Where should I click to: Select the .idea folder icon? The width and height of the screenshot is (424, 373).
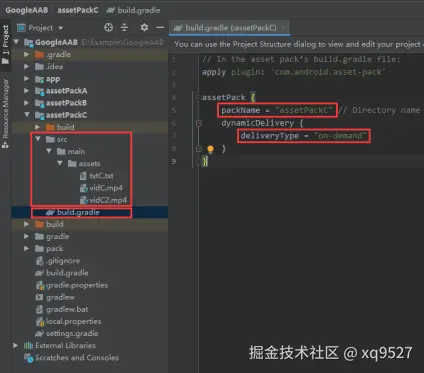tap(40, 67)
